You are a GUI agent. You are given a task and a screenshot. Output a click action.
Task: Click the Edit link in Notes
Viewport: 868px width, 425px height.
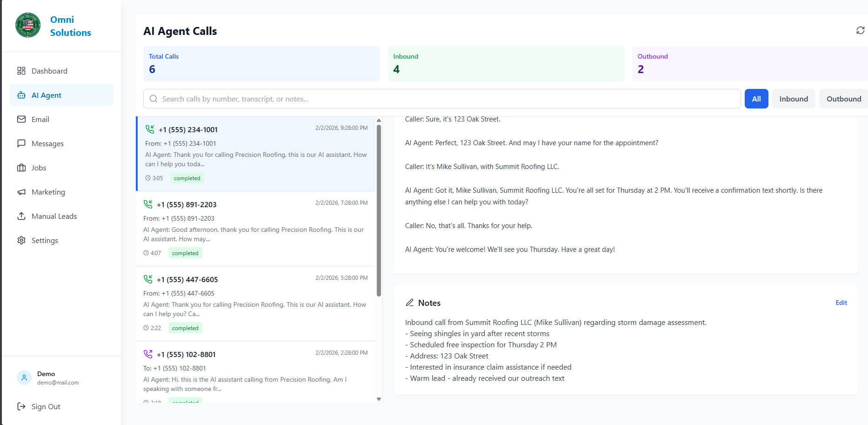pyautogui.click(x=841, y=303)
